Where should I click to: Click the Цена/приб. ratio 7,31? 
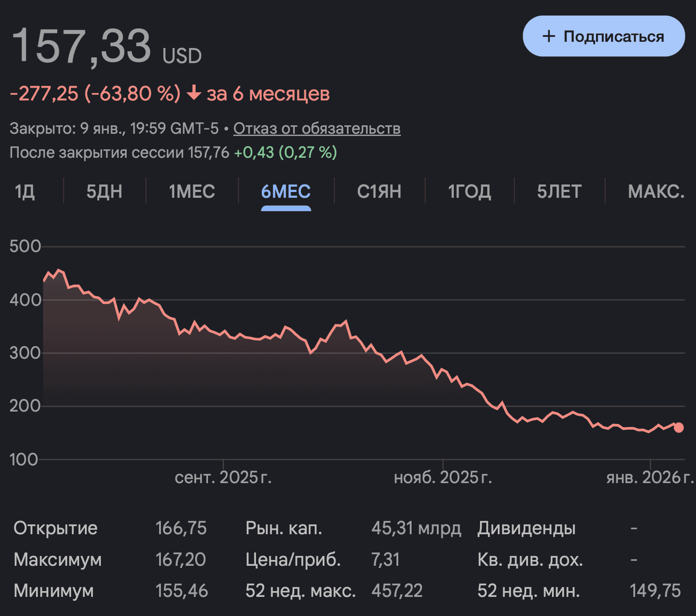(x=386, y=560)
